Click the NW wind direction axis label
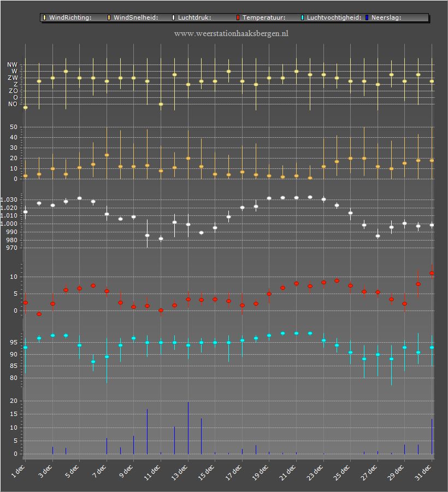Viewport: 448px width, 492px height. 12,65
